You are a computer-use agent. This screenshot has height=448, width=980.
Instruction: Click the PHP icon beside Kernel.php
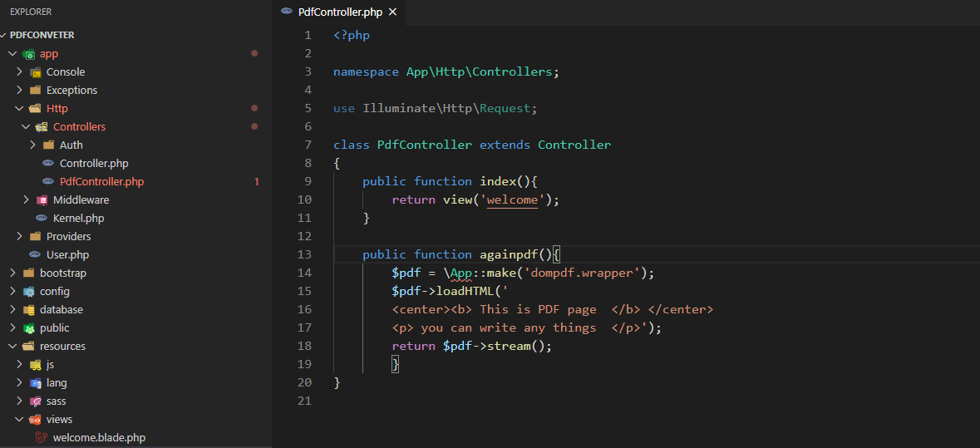click(x=42, y=219)
